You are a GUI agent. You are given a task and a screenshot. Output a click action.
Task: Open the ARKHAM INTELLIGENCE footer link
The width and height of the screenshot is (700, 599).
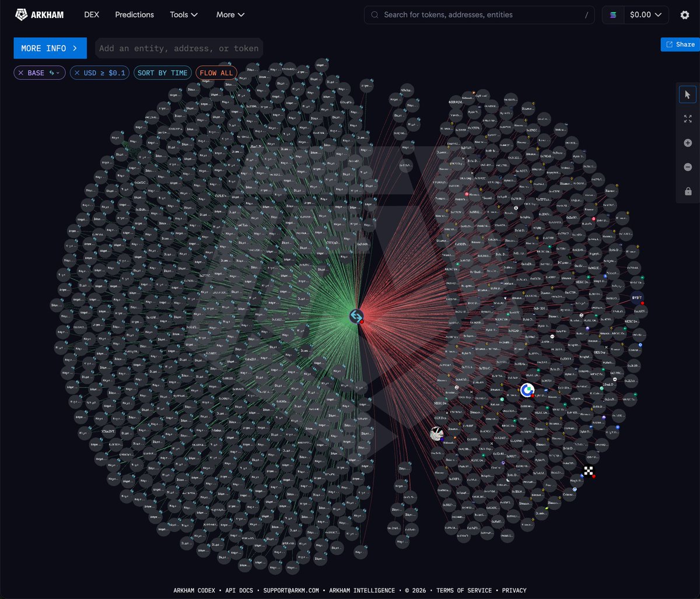(x=362, y=590)
